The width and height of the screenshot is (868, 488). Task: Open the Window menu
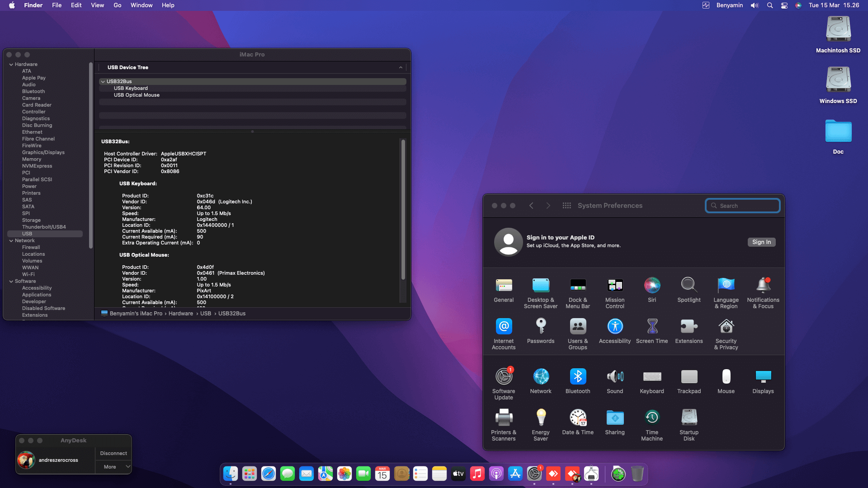pos(142,5)
